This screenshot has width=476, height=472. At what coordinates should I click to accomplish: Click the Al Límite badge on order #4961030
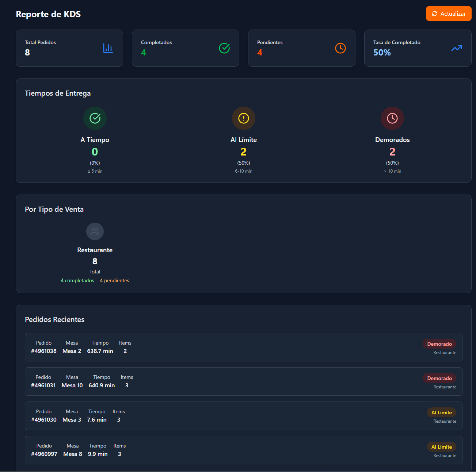[x=441, y=412]
